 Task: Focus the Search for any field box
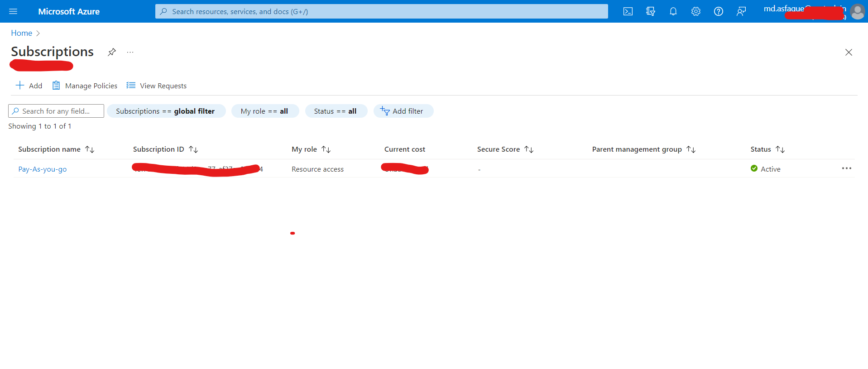[x=56, y=111]
